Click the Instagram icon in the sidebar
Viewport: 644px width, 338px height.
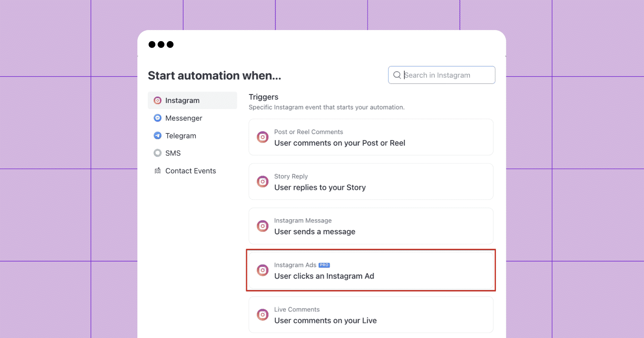[x=157, y=101]
